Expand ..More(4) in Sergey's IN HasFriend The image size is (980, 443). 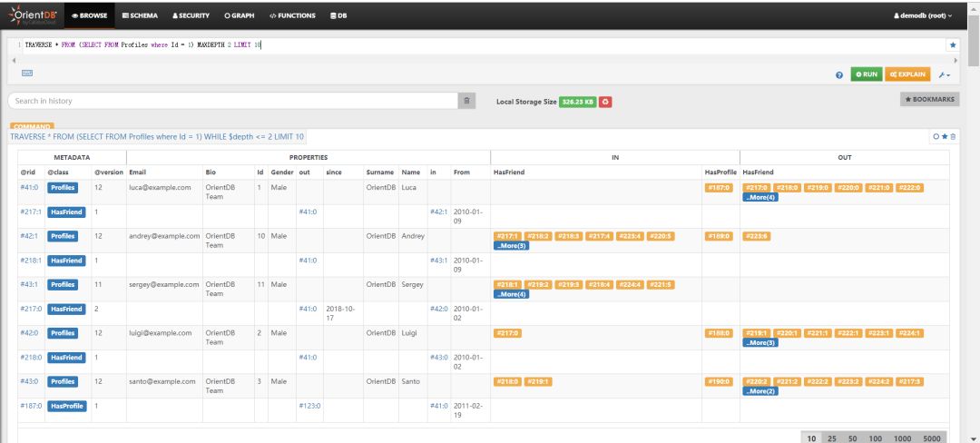511,294
